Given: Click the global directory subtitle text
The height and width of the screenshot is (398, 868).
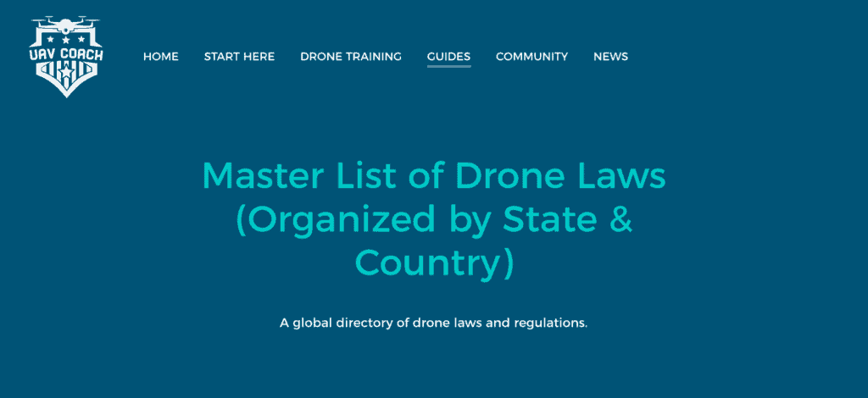Looking at the screenshot, I should point(433,323).
